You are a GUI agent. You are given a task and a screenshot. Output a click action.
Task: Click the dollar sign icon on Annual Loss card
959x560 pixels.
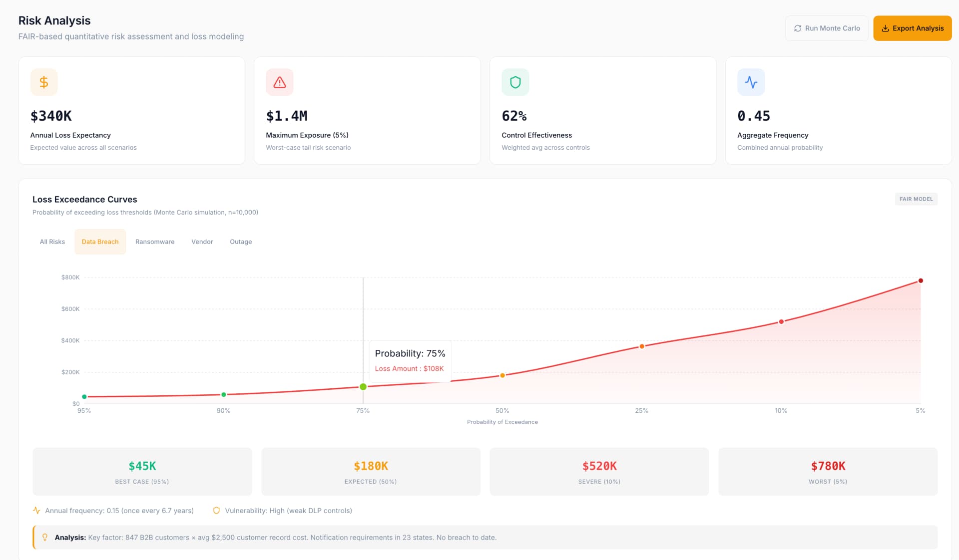tap(44, 82)
